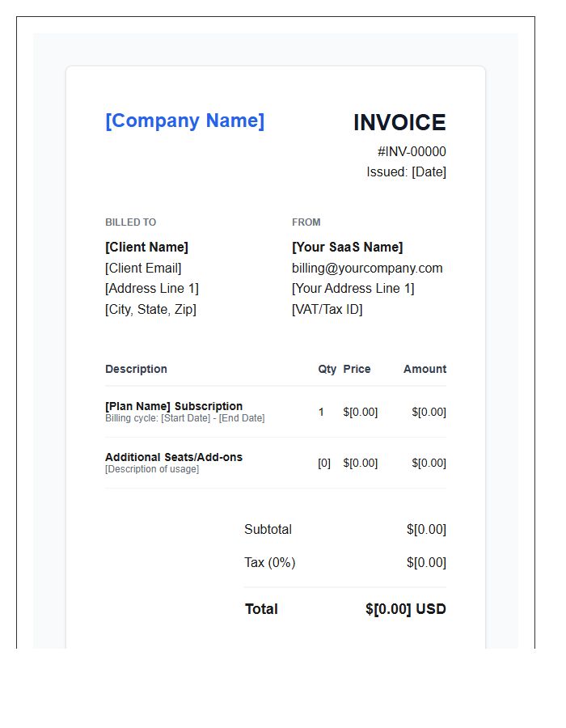Click the Add-ons row price $[0.00]

pos(361,463)
